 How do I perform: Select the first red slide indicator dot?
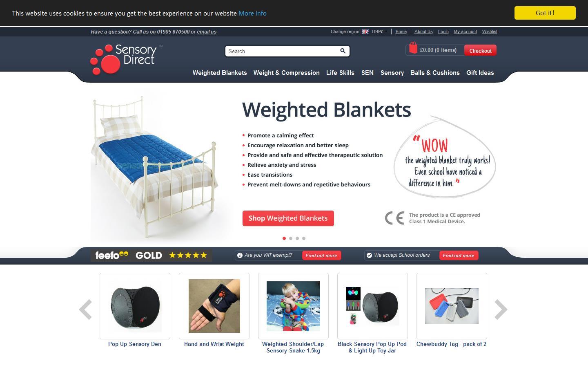point(284,238)
